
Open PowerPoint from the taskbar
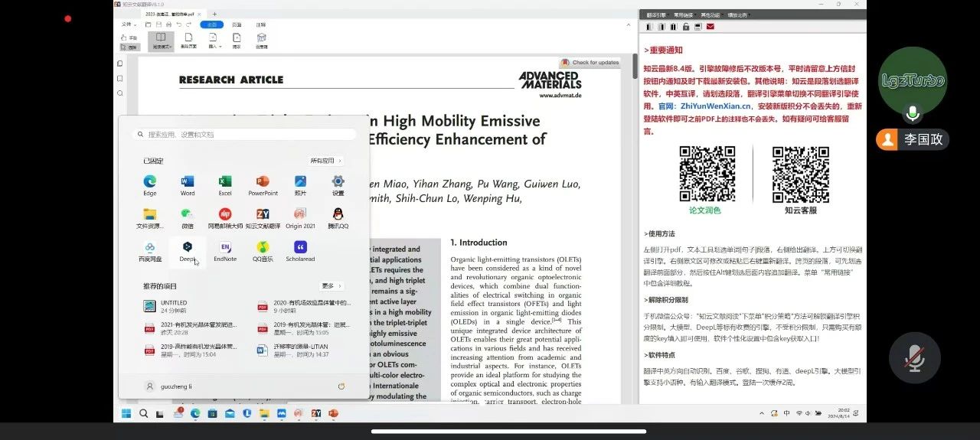click(x=333, y=413)
